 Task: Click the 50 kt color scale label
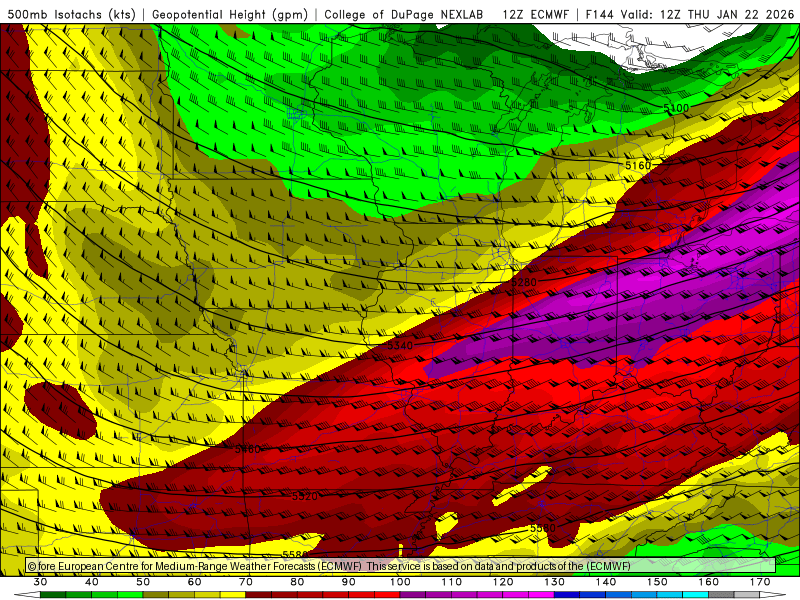point(143,582)
